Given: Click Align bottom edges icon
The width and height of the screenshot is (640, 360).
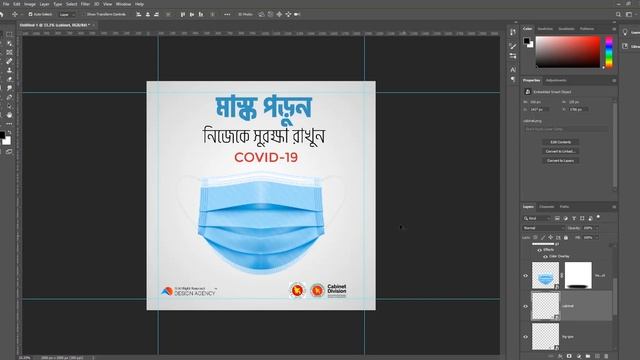Looking at the screenshot, I should 201,14.
